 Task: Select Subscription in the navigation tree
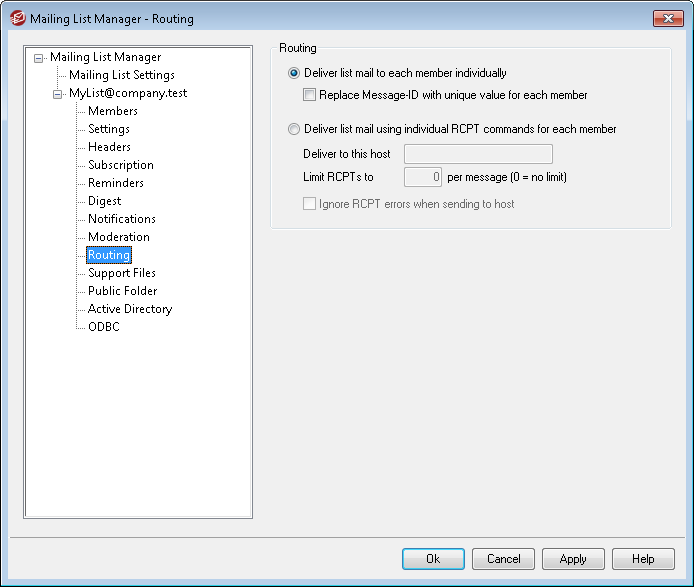click(120, 165)
